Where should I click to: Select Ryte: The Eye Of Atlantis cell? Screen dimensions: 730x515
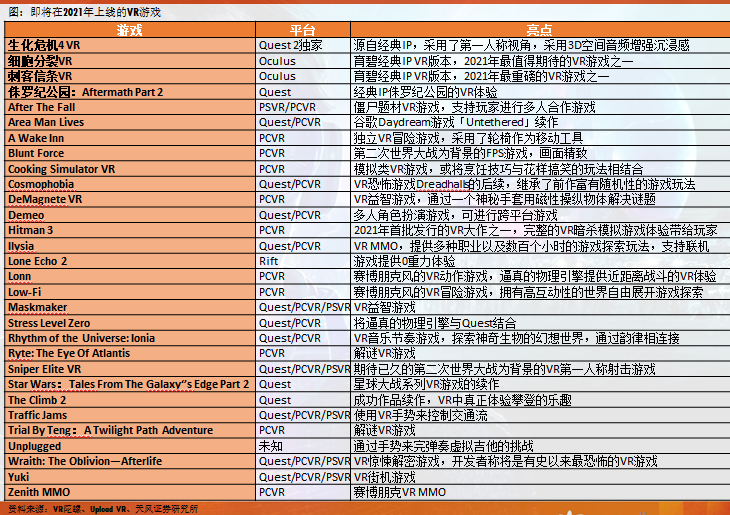(x=130, y=353)
